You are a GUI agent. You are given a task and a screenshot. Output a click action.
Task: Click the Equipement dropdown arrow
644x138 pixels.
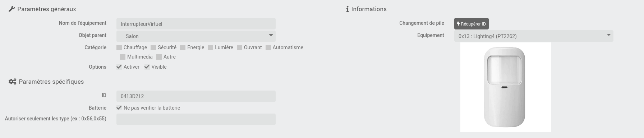609,35
